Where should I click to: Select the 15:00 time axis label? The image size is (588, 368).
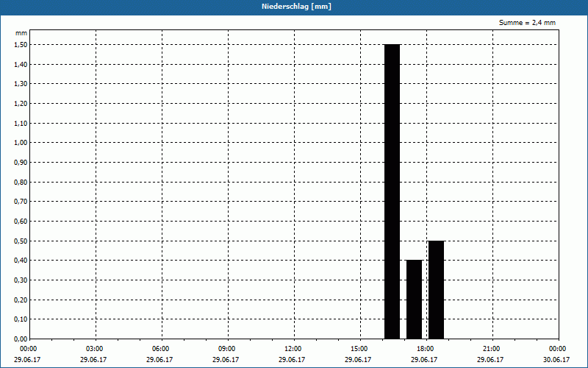(359, 349)
